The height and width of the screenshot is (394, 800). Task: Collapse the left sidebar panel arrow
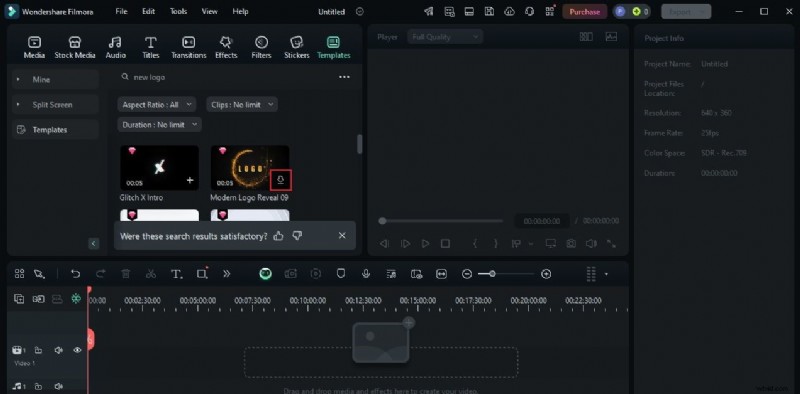(x=93, y=243)
